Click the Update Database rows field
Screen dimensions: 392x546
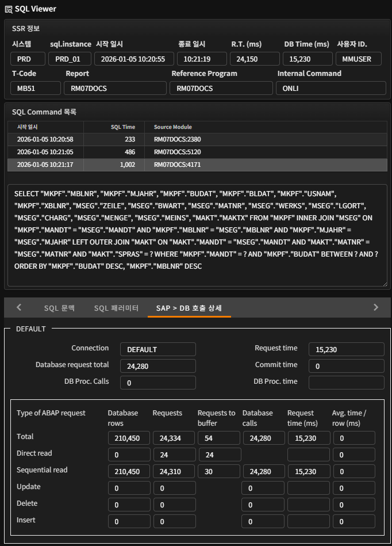pyautogui.click(x=129, y=488)
